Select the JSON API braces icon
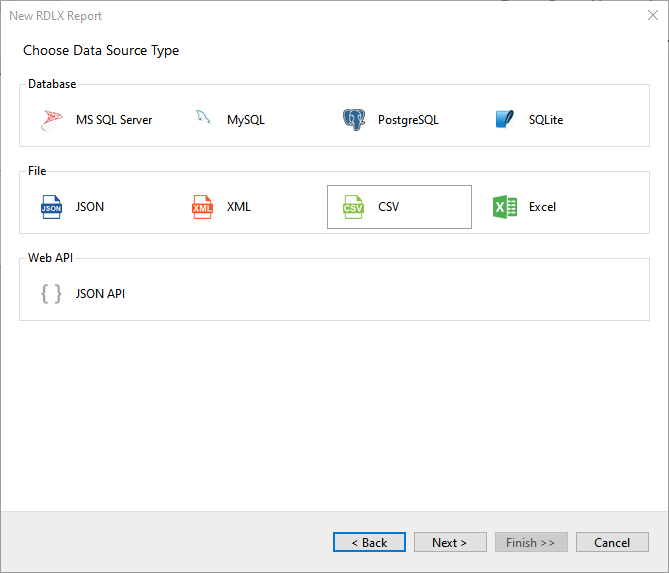 tap(51, 294)
